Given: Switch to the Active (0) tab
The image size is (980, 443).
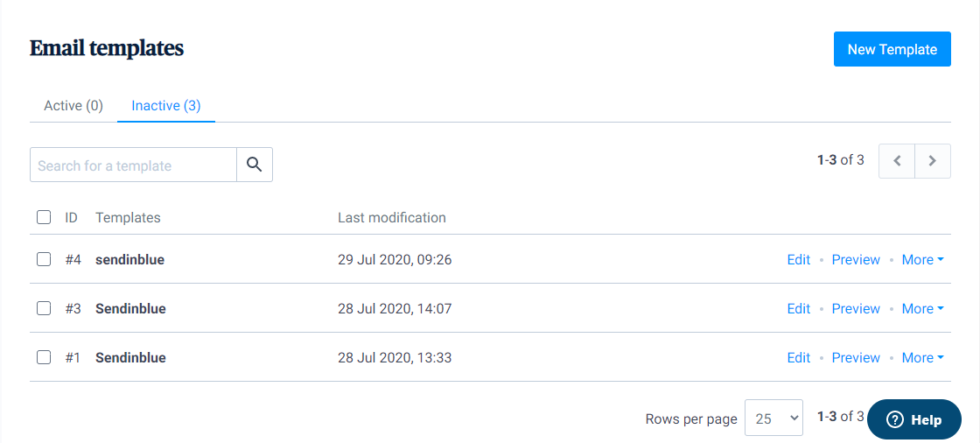Looking at the screenshot, I should pos(73,106).
